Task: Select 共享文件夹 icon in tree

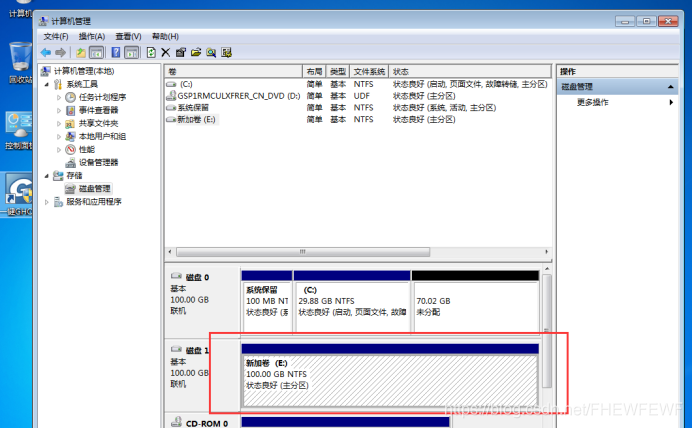Action: pyautogui.click(x=70, y=123)
